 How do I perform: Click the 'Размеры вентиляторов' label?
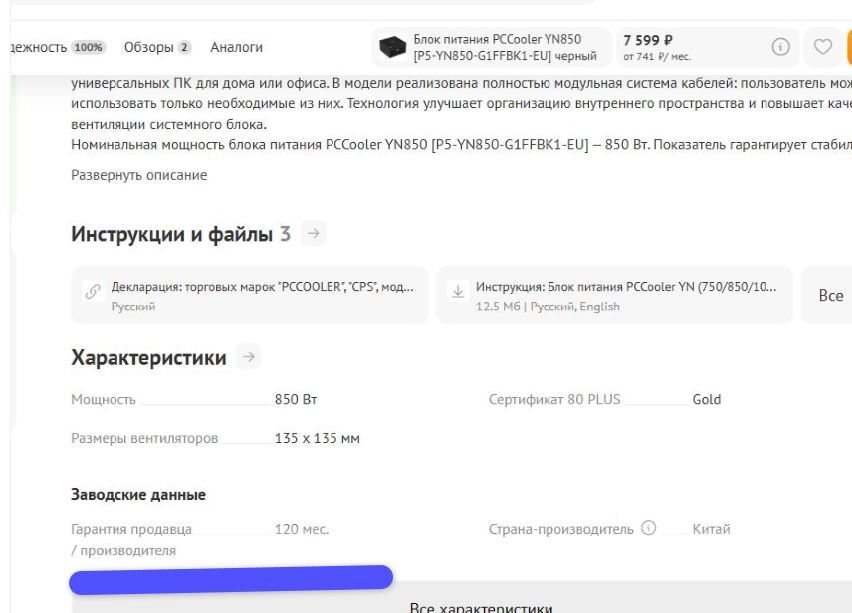tap(145, 438)
